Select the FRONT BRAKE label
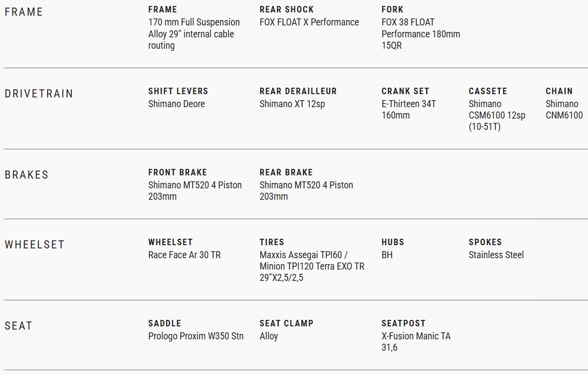Screen dimensions: 588x374 [x=177, y=172]
